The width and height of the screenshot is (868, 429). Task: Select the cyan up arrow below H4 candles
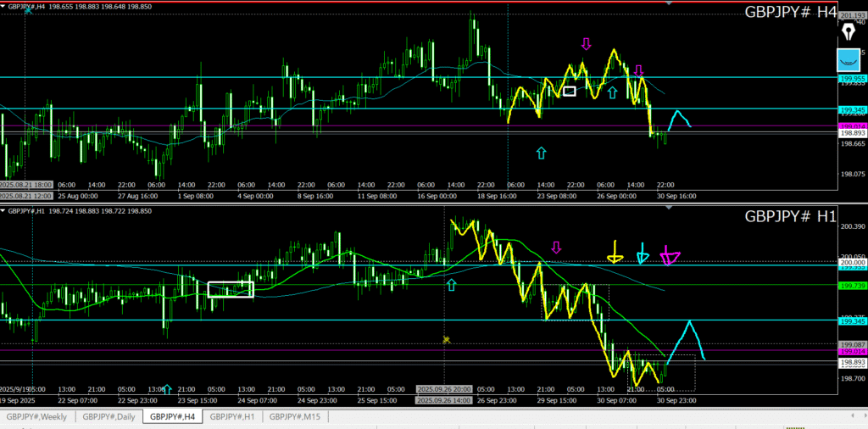click(542, 153)
